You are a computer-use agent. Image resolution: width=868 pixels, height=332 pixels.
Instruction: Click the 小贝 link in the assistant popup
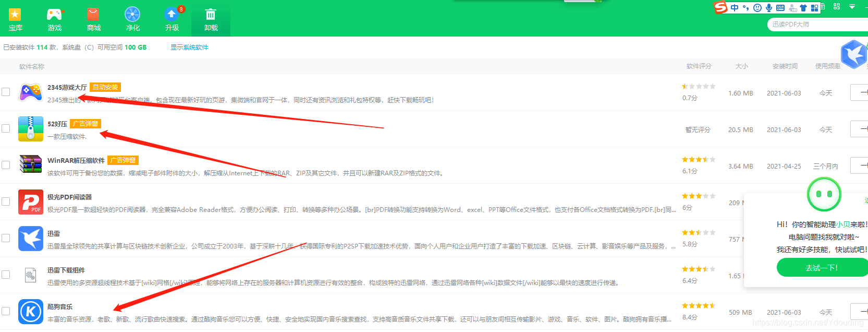[843, 224]
